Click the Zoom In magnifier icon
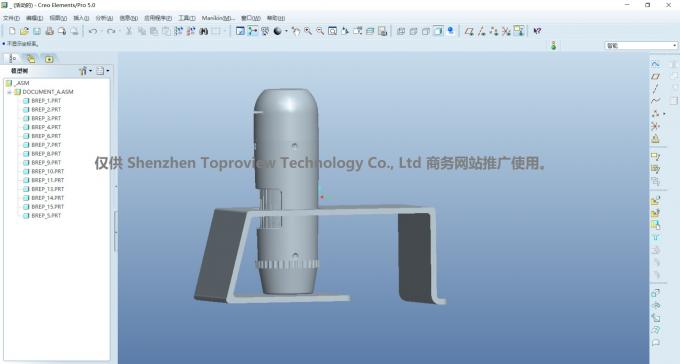Viewport: 680px width, 364px height. pyautogui.click(x=308, y=31)
